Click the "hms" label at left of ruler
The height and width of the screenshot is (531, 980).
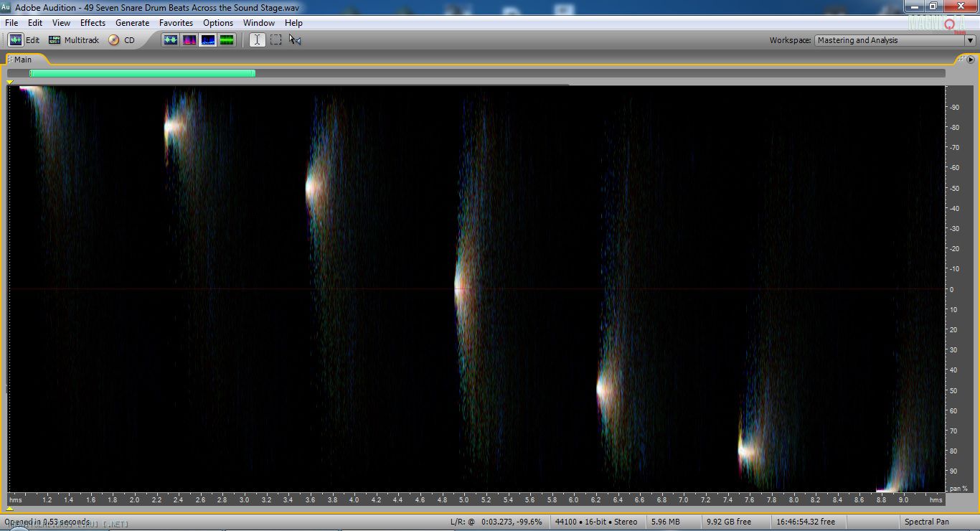coord(16,499)
